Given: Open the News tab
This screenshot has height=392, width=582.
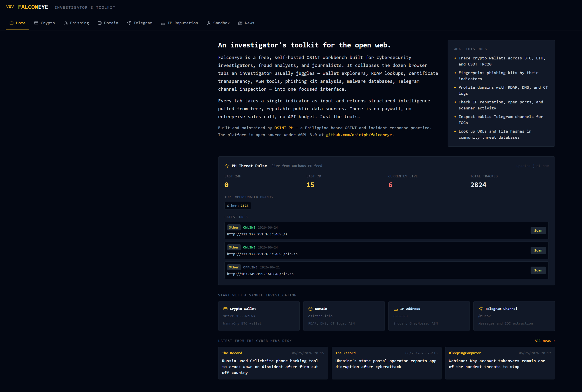Looking at the screenshot, I should 246,23.
